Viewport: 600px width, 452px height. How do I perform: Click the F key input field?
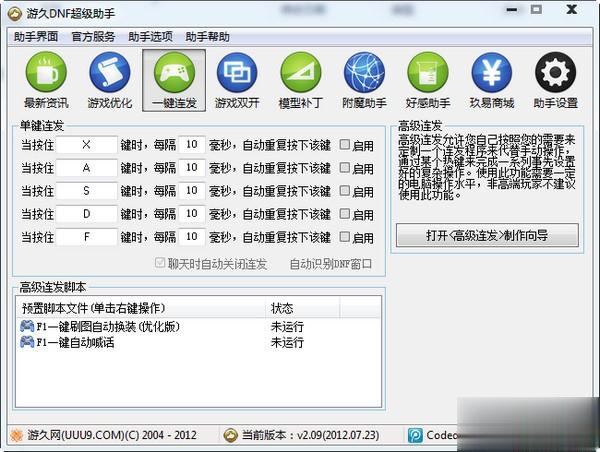point(86,237)
